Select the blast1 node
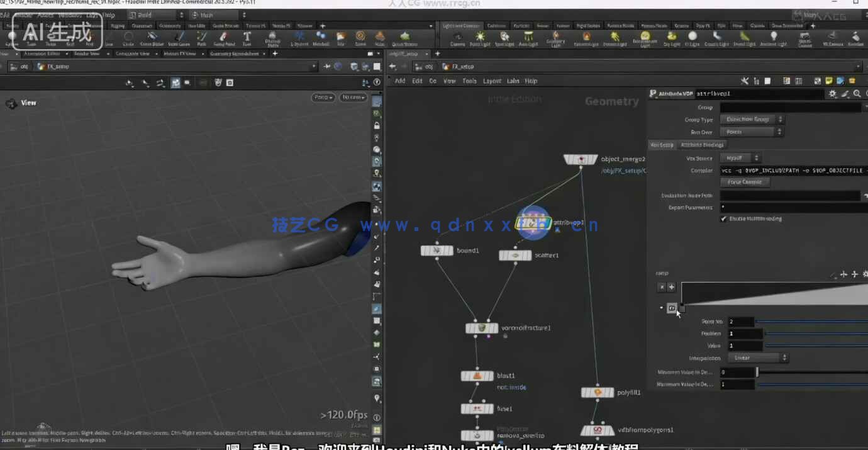This screenshot has width=868, height=450. 477,376
